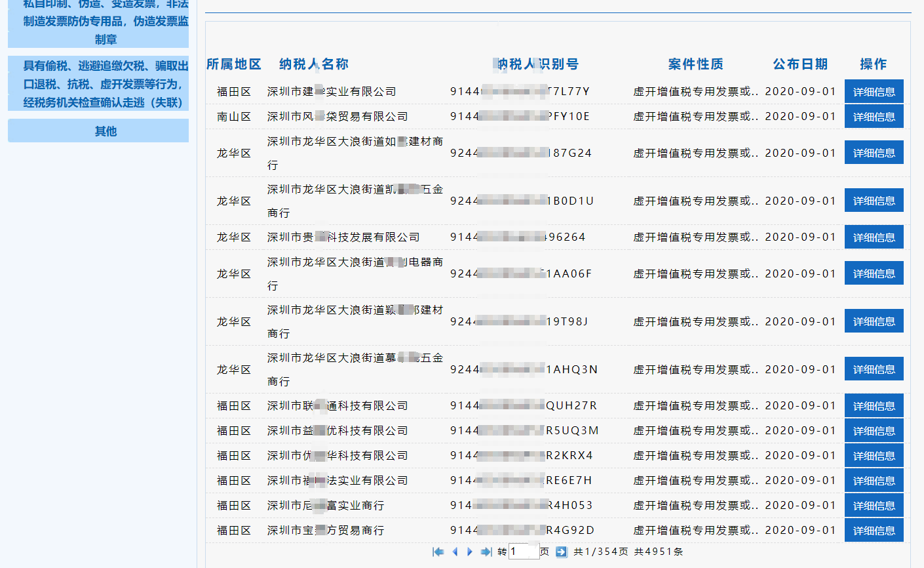Click the 公布日期 column header

coord(800,64)
